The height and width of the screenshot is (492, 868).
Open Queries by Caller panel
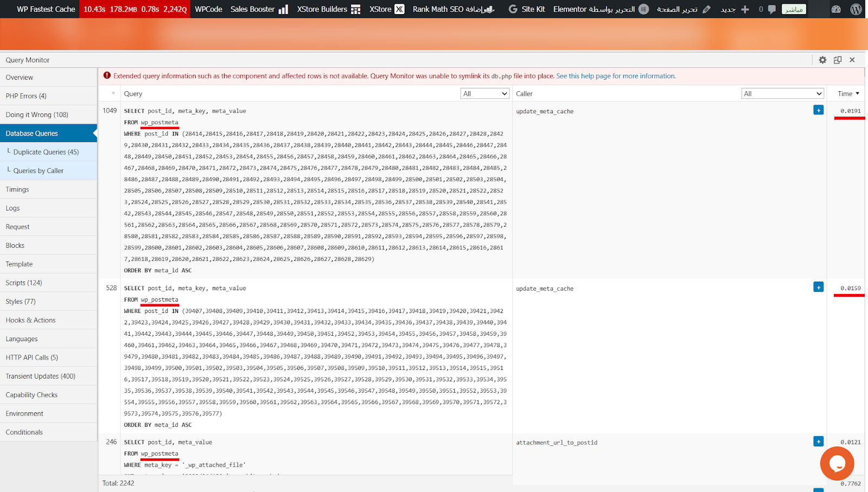click(39, 170)
